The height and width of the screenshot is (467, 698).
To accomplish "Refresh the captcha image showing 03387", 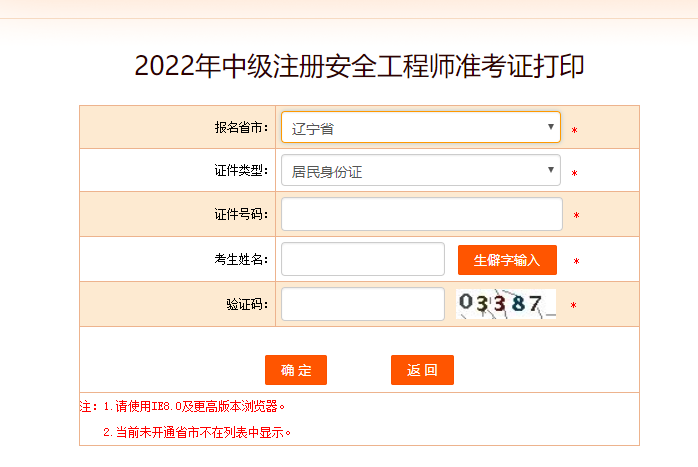I will click(506, 303).
